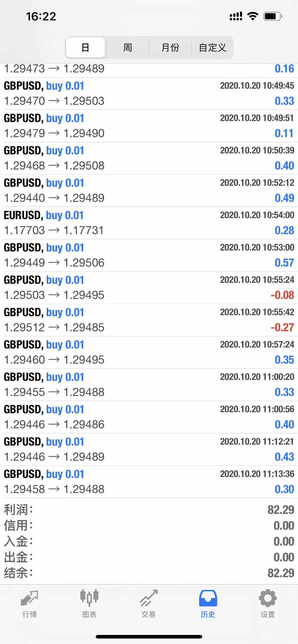Tap the Wi-Fi status icon

(x=253, y=16)
